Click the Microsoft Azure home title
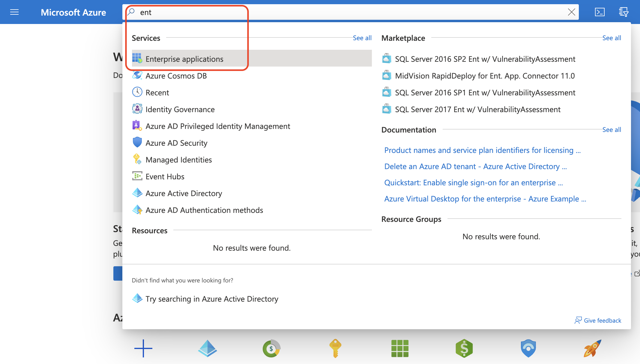 (x=73, y=12)
